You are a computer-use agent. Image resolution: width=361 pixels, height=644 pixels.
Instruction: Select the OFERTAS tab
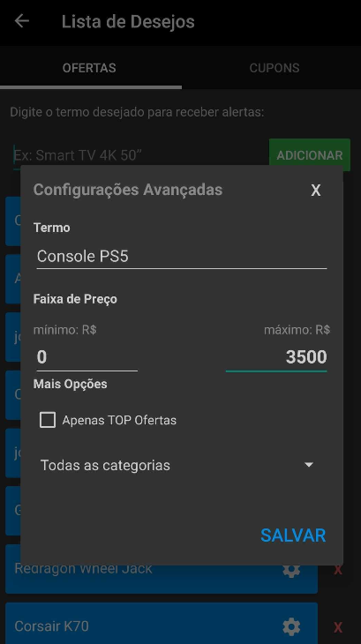click(x=89, y=68)
